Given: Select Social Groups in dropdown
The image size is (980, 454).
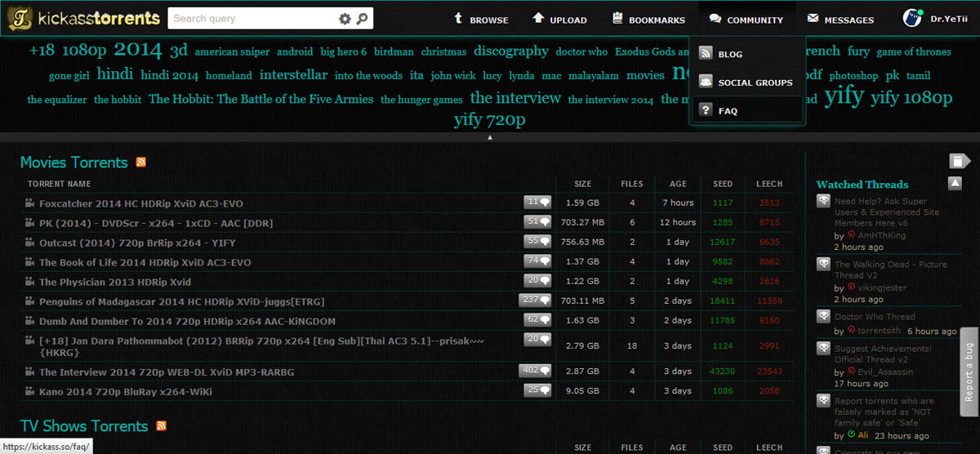Looking at the screenshot, I should 747,82.
